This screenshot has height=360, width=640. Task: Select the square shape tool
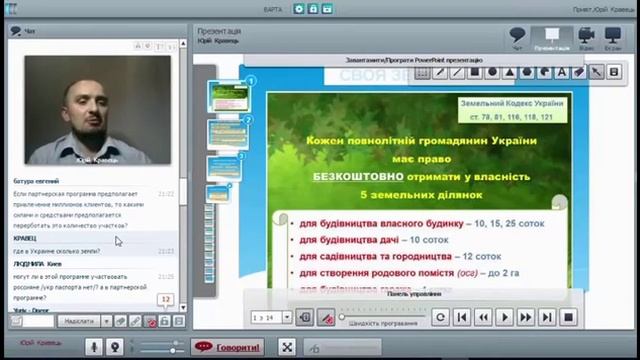pos(475,73)
